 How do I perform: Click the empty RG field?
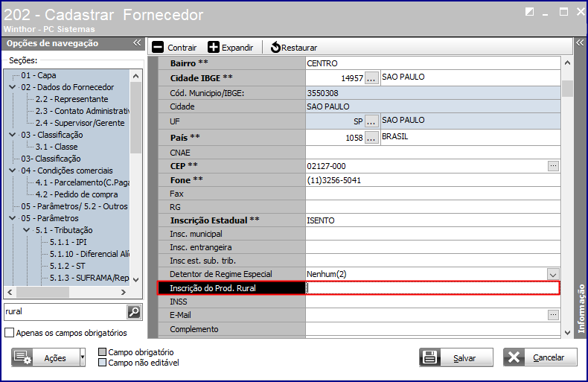[433, 207]
